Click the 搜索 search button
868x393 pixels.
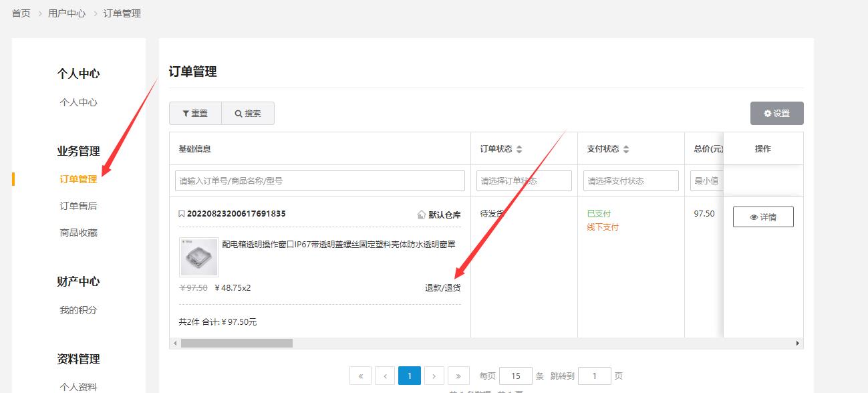point(248,114)
